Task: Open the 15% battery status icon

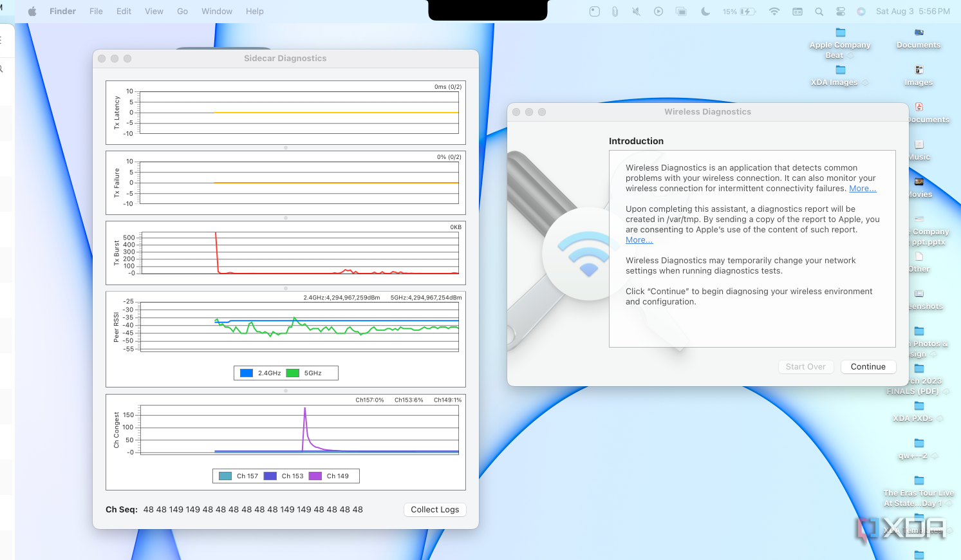Action: tap(739, 12)
